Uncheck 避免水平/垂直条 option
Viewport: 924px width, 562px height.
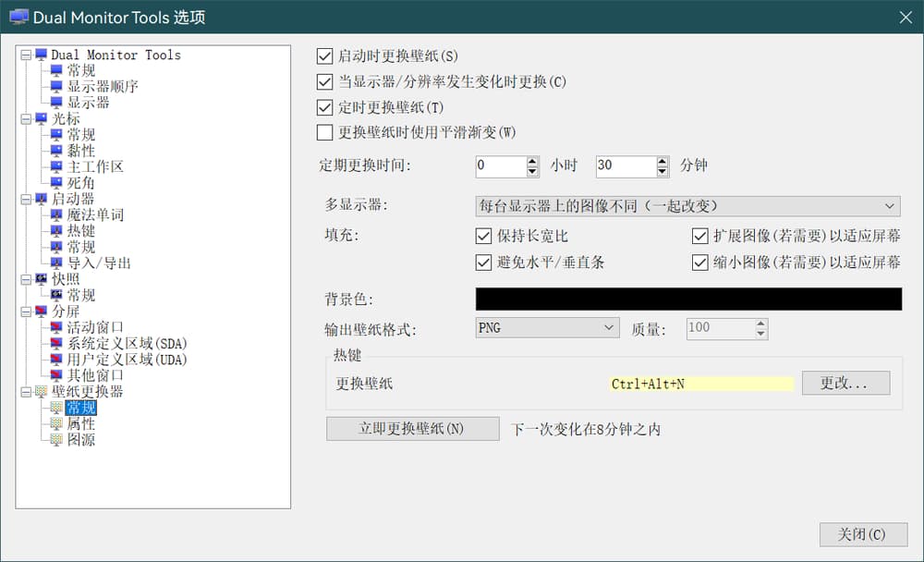(x=483, y=263)
